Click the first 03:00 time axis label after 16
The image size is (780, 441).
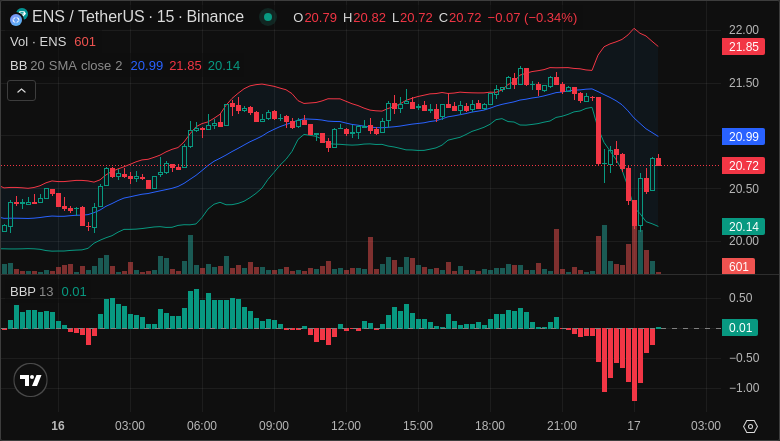[130, 426]
